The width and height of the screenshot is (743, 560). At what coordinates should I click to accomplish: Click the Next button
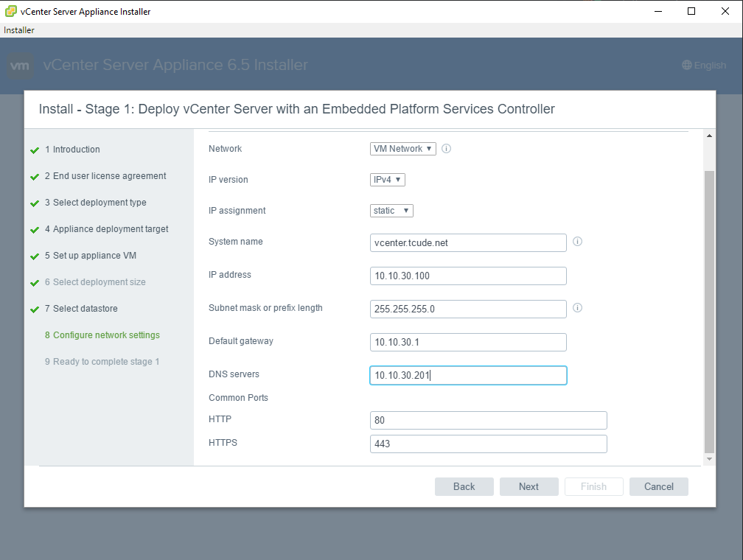pyautogui.click(x=529, y=486)
